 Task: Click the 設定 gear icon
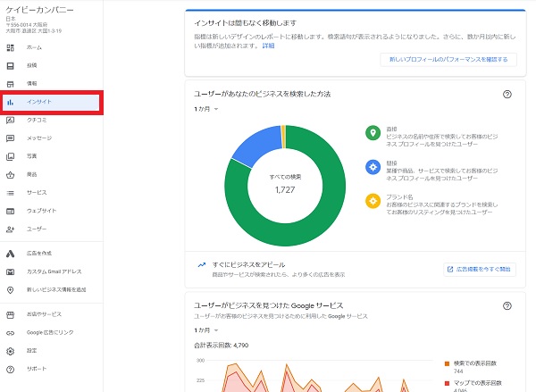click(10, 351)
